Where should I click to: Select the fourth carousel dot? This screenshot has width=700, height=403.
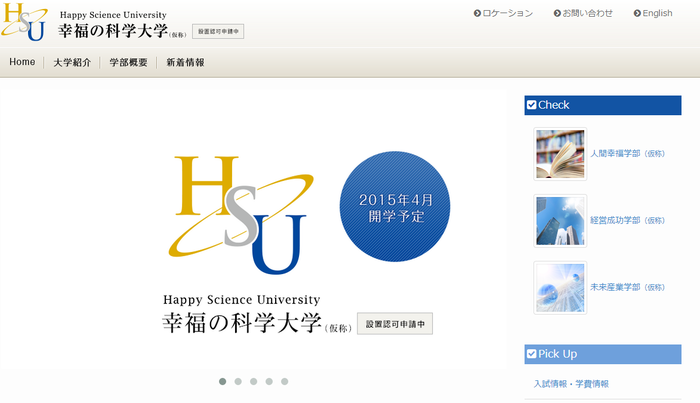pyautogui.click(x=269, y=382)
